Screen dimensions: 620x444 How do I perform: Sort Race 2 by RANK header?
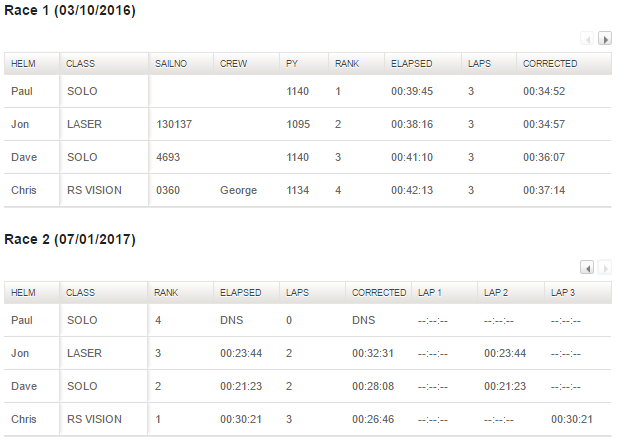166,293
